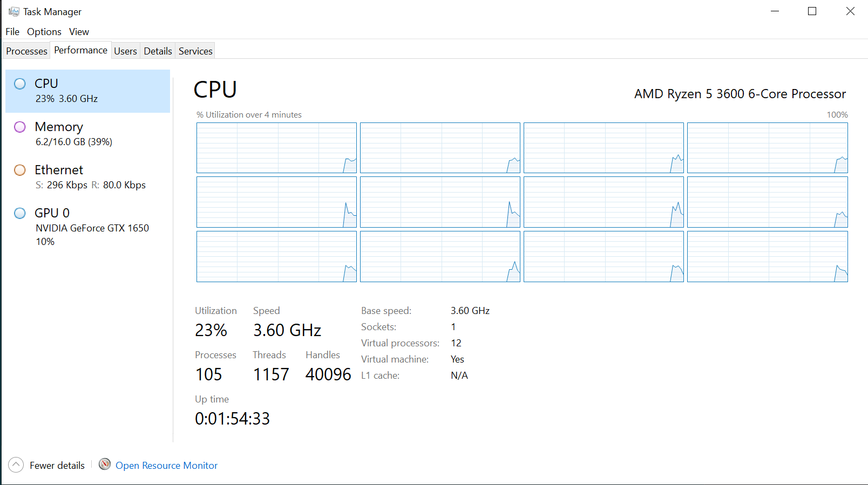Select the GPU 0 NVIDIA GeForce entry
The height and width of the screenshot is (485, 868).
tap(87, 227)
